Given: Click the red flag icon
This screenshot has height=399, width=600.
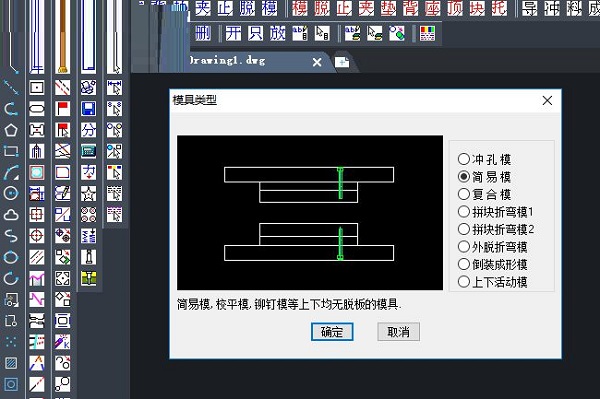Looking at the screenshot, I should pyautogui.click(x=62, y=109).
